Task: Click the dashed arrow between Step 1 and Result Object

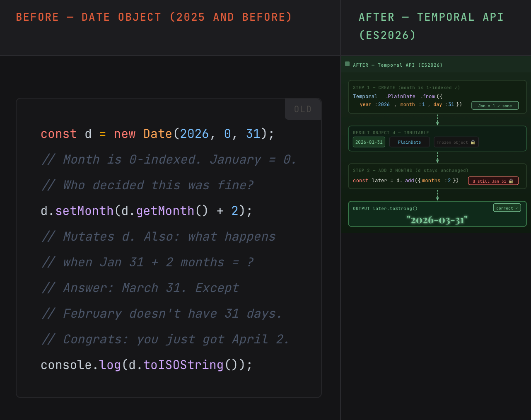Action: 437,120
